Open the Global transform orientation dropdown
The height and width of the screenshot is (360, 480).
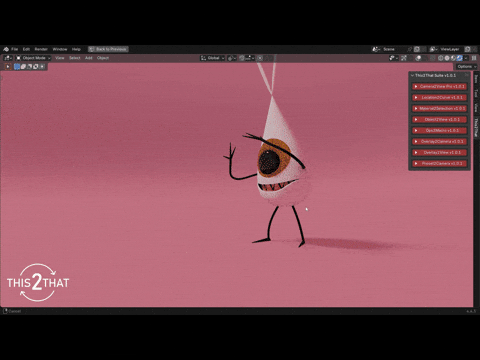click(212, 58)
